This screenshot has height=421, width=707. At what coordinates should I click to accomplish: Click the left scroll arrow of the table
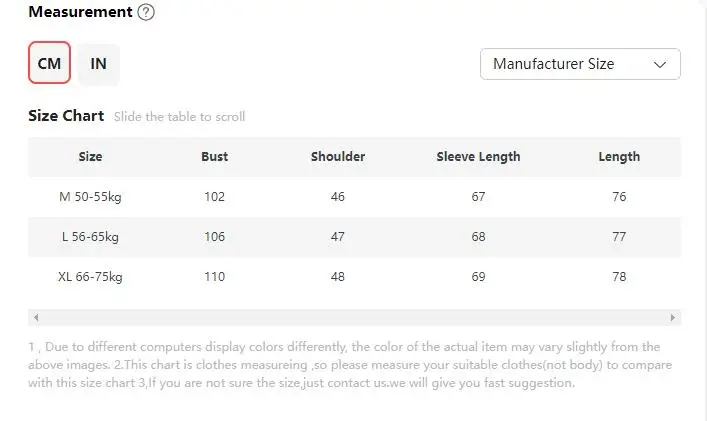pos(36,317)
